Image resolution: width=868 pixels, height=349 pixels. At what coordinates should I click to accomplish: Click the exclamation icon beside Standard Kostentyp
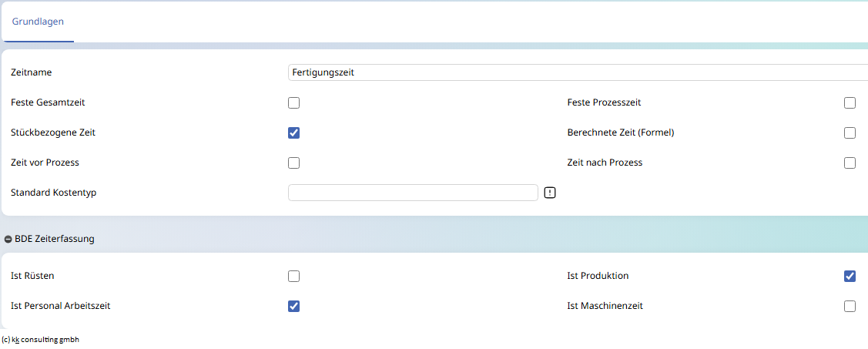550,193
